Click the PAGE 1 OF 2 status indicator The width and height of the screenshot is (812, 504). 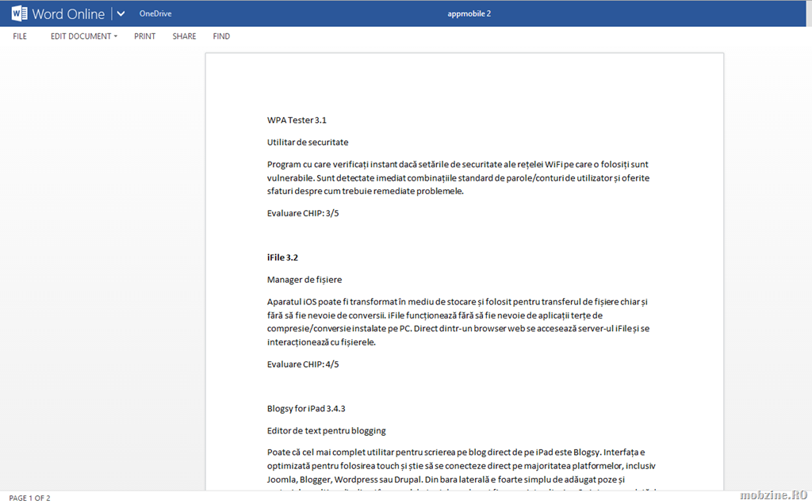pyautogui.click(x=29, y=498)
